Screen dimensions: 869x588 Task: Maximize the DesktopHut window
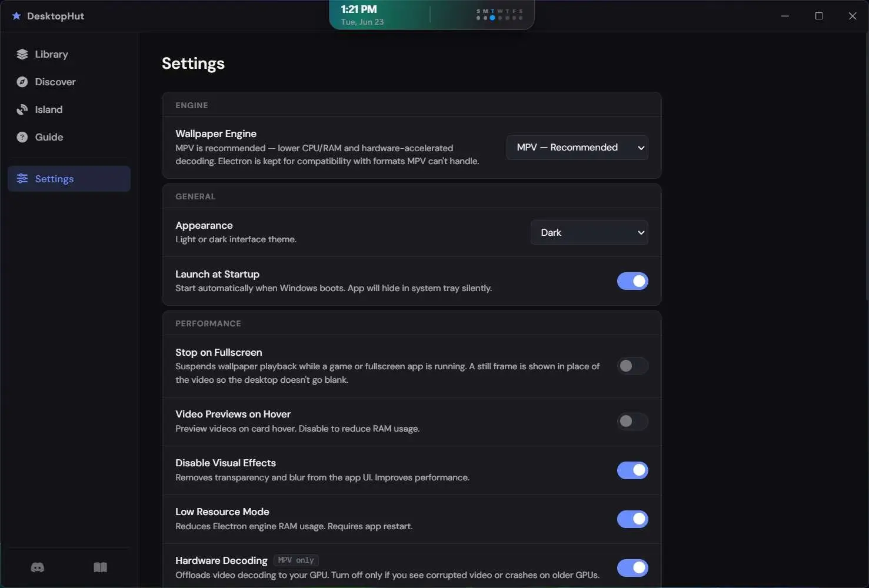(x=819, y=16)
